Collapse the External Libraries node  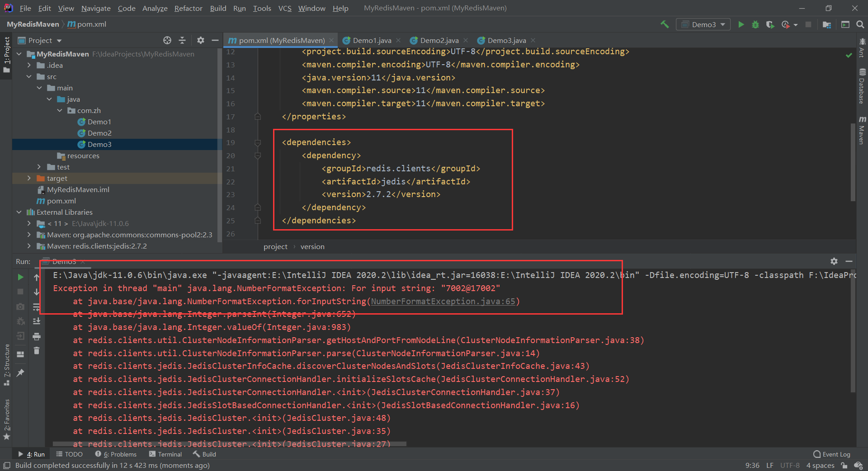coord(19,212)
